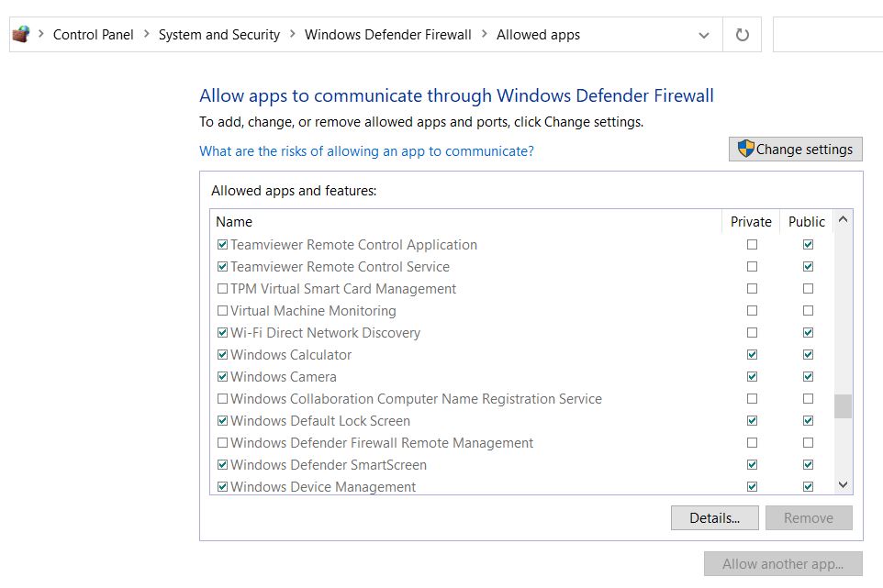Uncheck Public for Teamviewer Remote Control Service

coord(808,267)
